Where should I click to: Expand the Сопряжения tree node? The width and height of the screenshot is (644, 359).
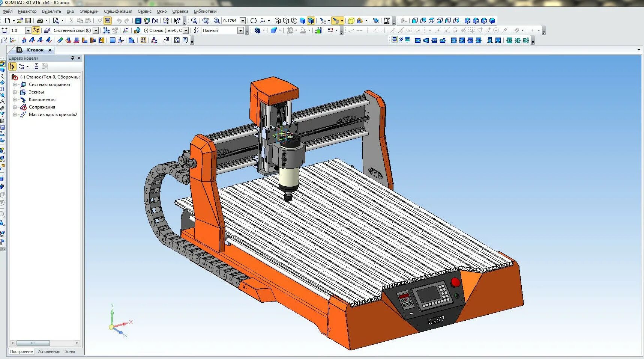pyautogui.click(x=15, y=107)
